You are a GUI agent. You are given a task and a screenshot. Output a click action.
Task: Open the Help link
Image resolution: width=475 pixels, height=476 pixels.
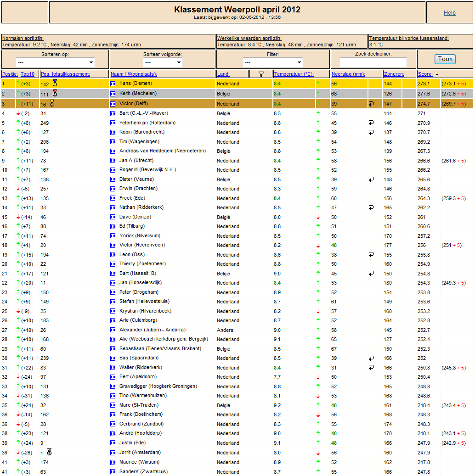[449, 13]
